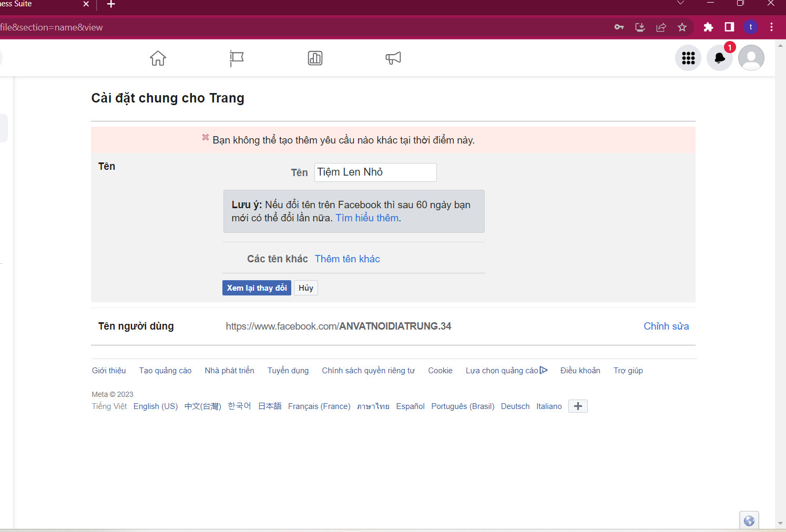Share this page via address bar icon
The height and width of the screenshot is (532, 786).
click(661, 27)
